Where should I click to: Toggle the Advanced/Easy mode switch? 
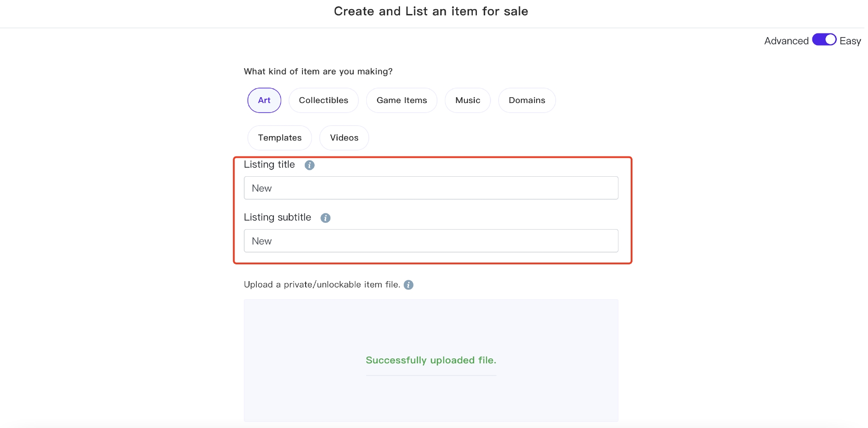pos(824,40)
